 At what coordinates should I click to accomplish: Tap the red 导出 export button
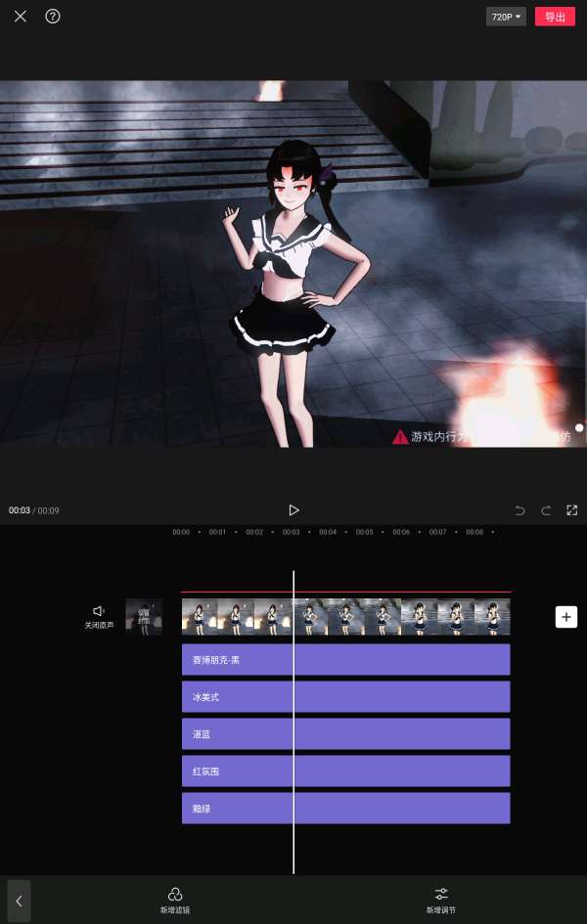[x=555, y=17]
